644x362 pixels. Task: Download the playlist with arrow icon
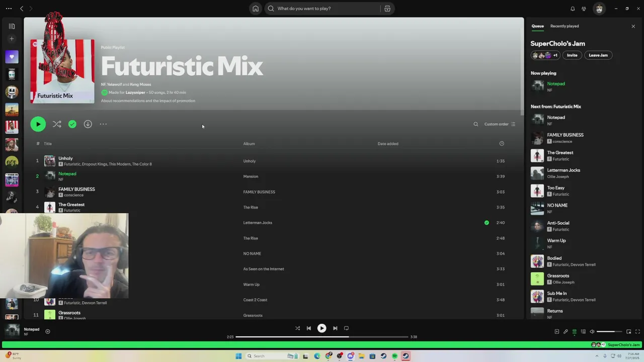(x=88, y=124)
